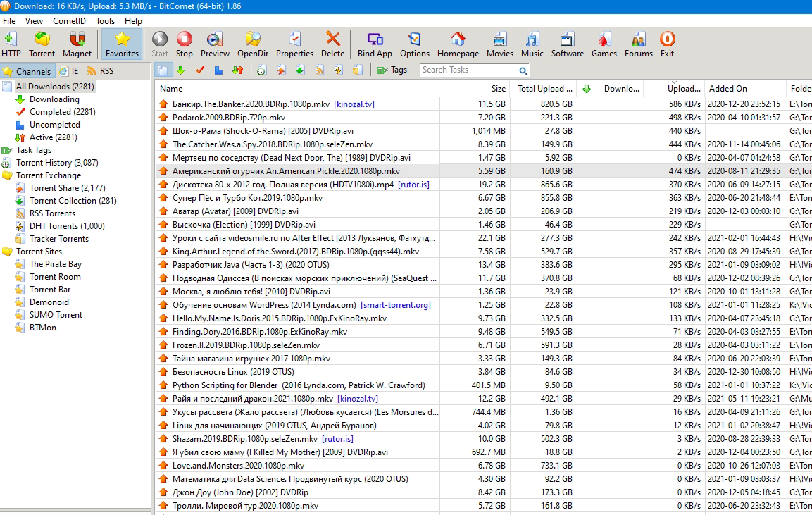Show Active (2281) tasks
This screenshot has height=515, width=812.
coord(54,137)
